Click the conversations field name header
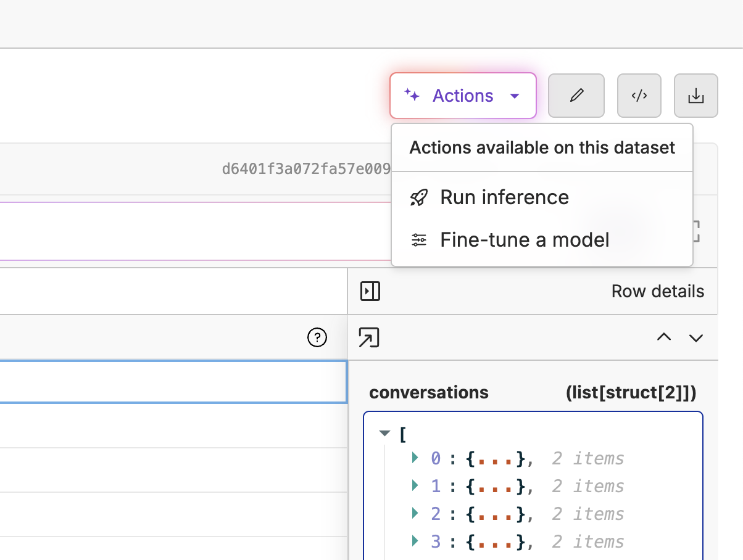743x560 pixels. [x=428, y=392]
